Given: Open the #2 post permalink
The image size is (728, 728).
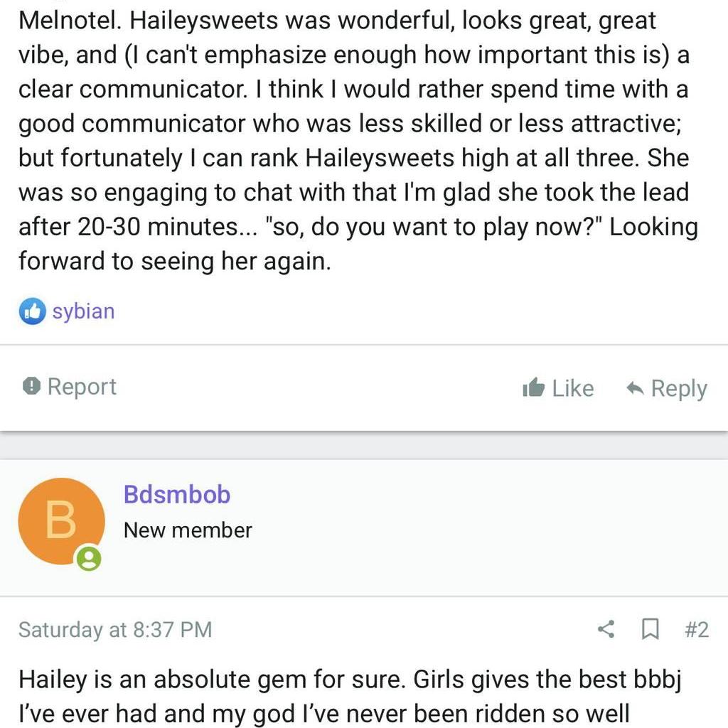Looking at the screenshot, I should pos(697,630).
